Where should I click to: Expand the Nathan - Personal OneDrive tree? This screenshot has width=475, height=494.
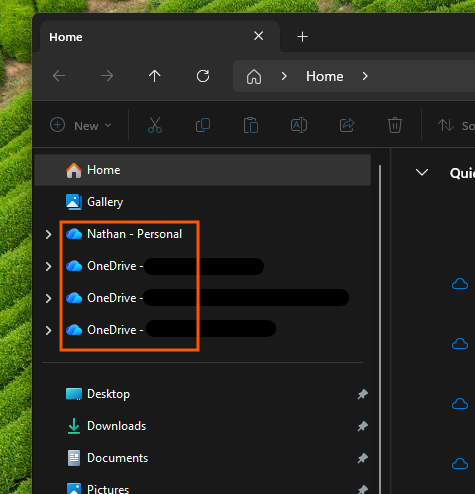[x=48, y=234]
